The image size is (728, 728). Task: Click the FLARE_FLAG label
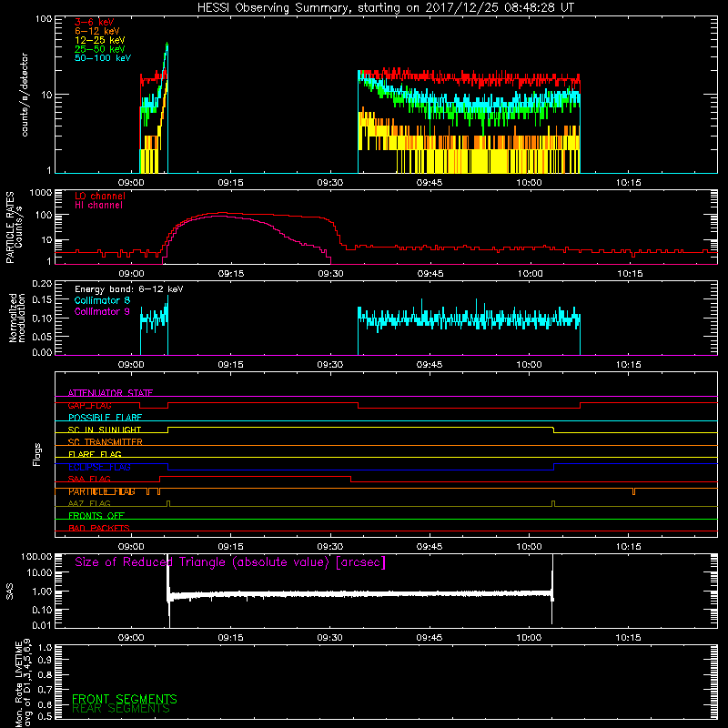(95, 454)
